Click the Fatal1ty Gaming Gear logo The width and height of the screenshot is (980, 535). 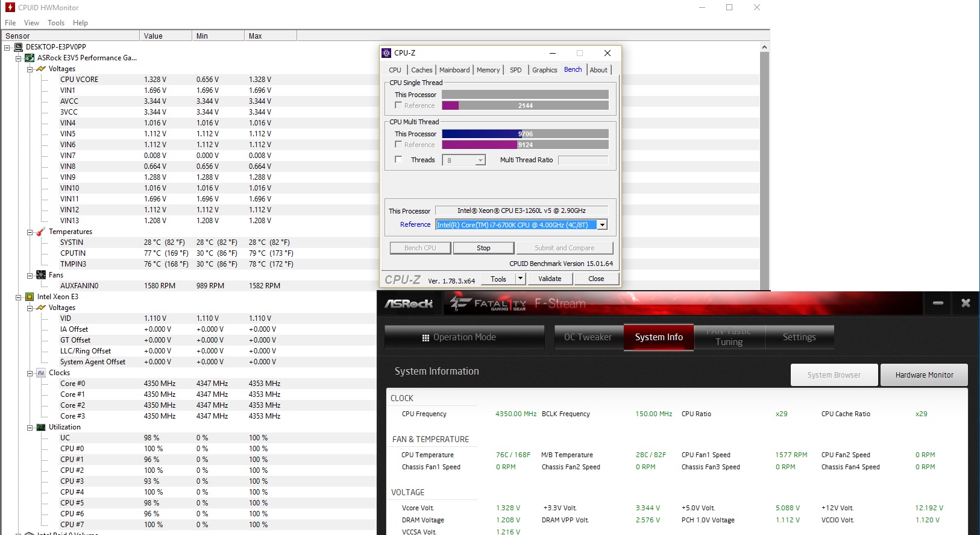click(x=488, y=303)
